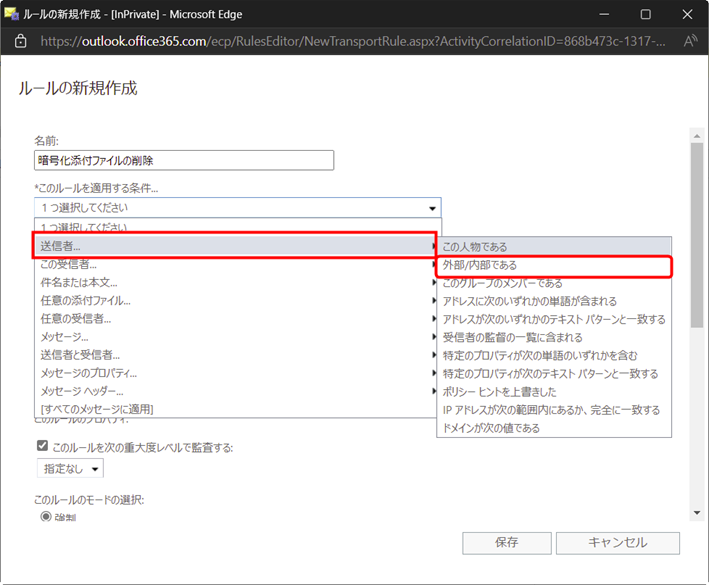The height and width of the screenshot is (585, 709).
Task: Select 任意の添付ファイル... menu item
Action: (235, 301)
